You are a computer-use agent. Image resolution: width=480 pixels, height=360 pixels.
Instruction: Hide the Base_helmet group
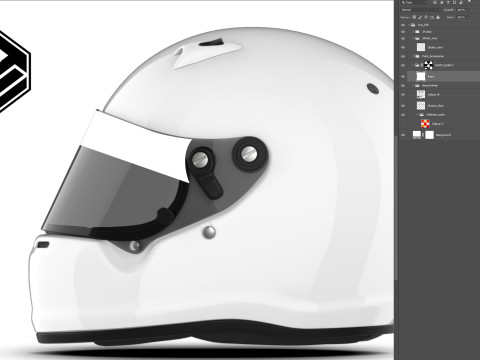tap(403, 85)
